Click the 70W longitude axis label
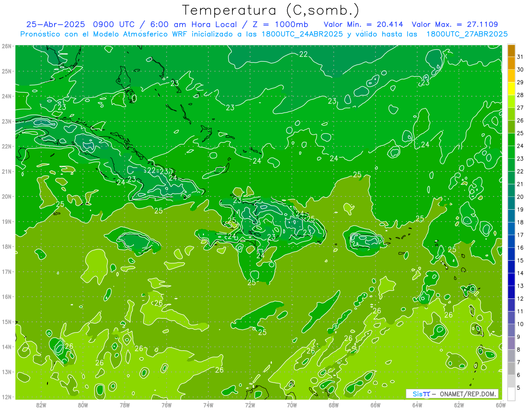 tap(292, 405)
